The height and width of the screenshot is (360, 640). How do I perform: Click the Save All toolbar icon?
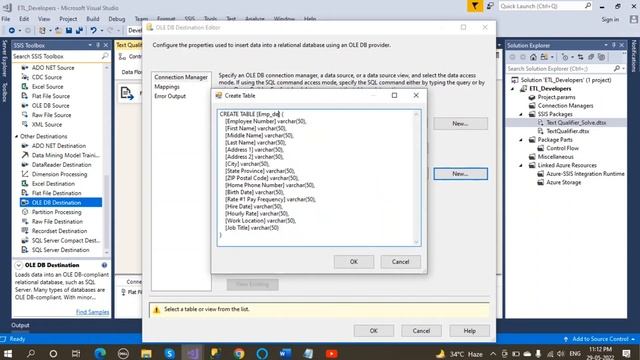[79, 31]
